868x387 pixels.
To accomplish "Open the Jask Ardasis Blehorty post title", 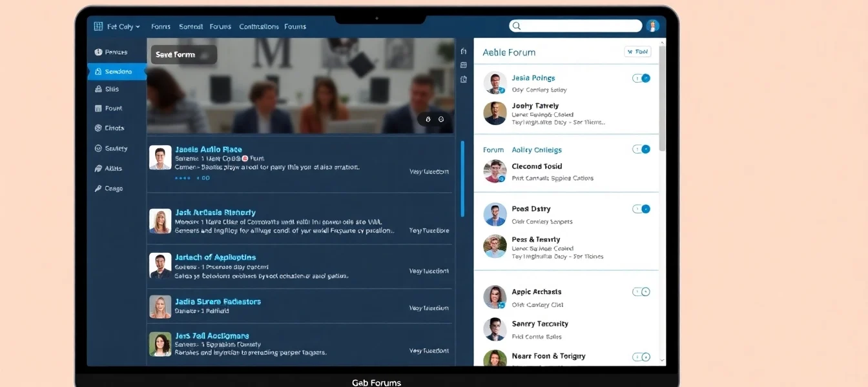I will 215,212.
